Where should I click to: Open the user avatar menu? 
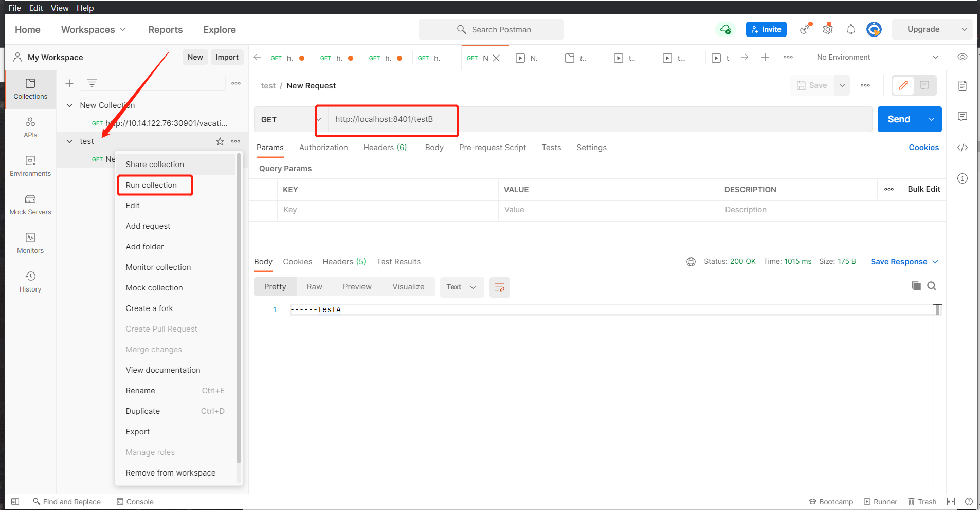[x=874, y=29]
